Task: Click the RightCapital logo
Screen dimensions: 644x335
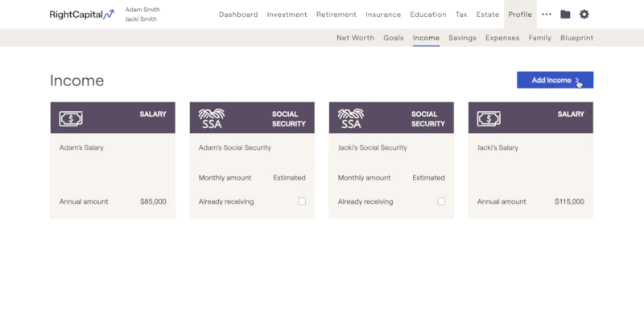Action: coord(82,14)
